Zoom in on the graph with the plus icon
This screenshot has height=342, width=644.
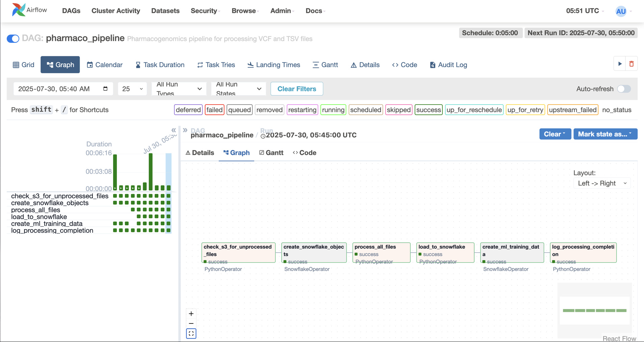(x=191, y=313)
